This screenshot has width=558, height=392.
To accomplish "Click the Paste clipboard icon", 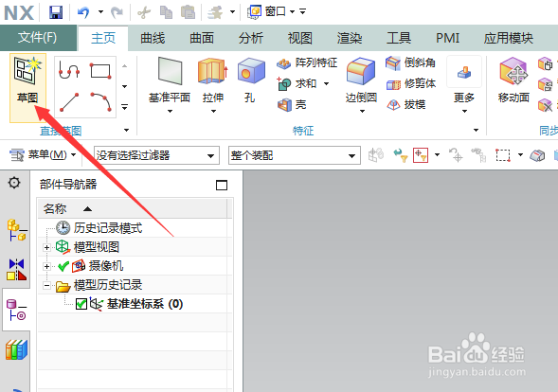I will (188, 12).
